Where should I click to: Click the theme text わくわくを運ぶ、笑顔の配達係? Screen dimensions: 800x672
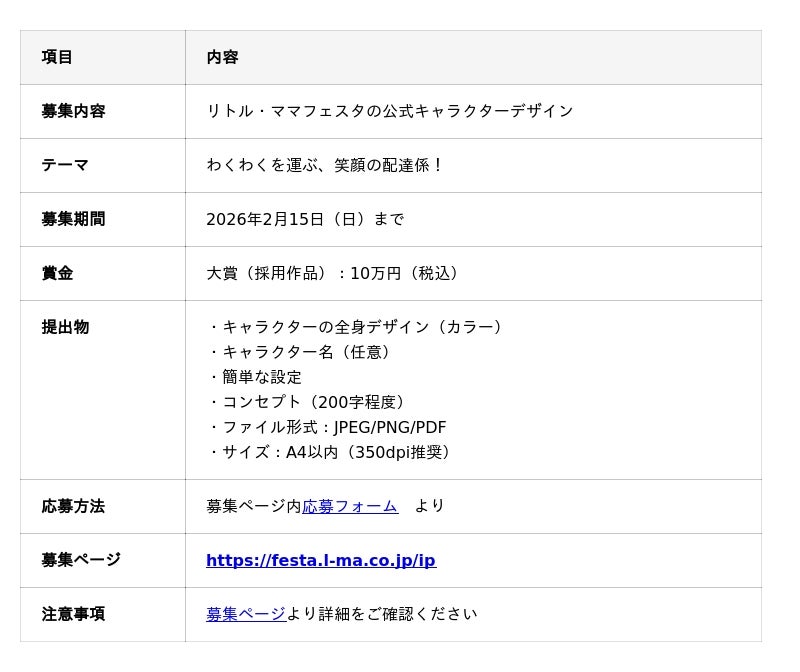pos(325,165)
